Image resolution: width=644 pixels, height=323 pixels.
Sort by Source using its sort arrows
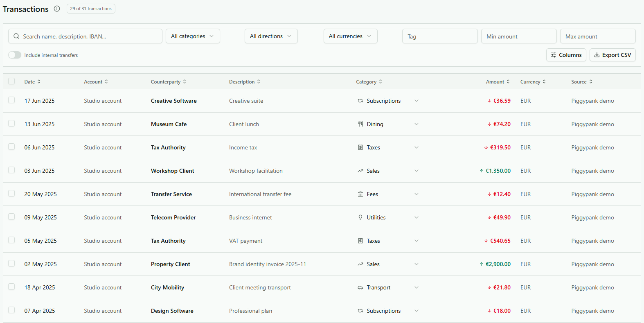[591, 81]
